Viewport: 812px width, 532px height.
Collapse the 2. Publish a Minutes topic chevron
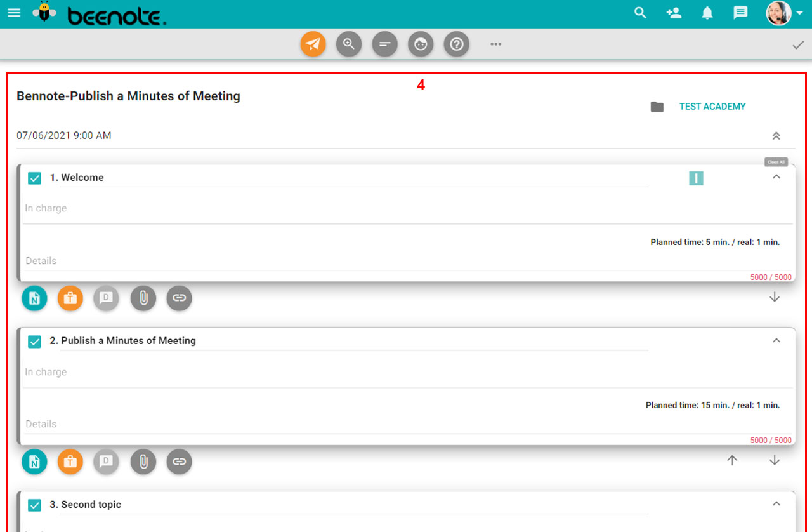click(776, 340)
